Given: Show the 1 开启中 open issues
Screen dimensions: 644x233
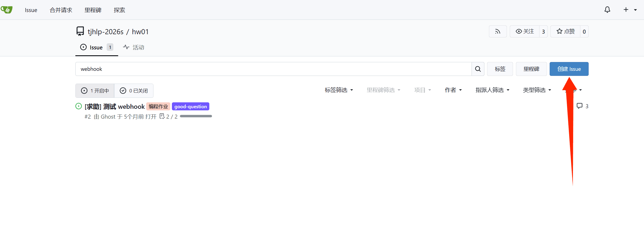Looking at the screenshot, I should [95, 91].
